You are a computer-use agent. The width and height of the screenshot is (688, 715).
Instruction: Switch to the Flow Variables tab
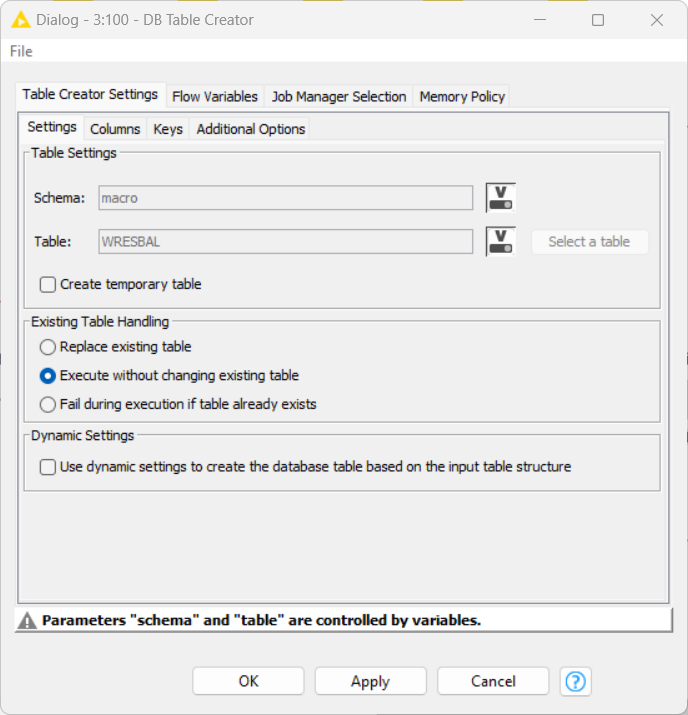(x=215, y=97)
